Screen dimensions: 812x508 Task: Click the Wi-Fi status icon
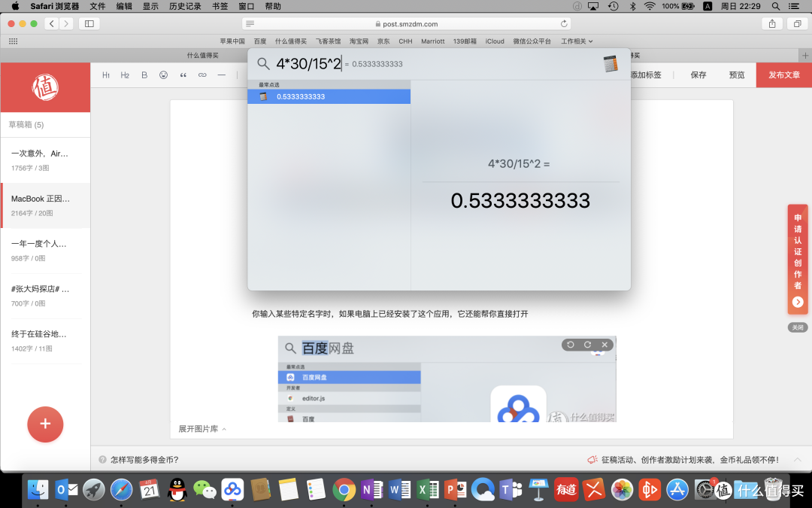point(650,6)
